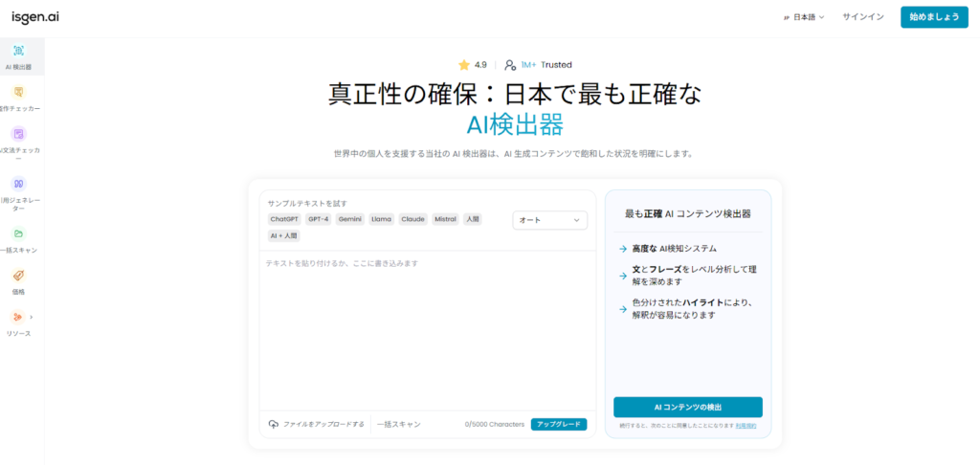Select the Claude sample text chip
Screen dimensions: 980x465
pyautogui.click(x=412, y=219)
